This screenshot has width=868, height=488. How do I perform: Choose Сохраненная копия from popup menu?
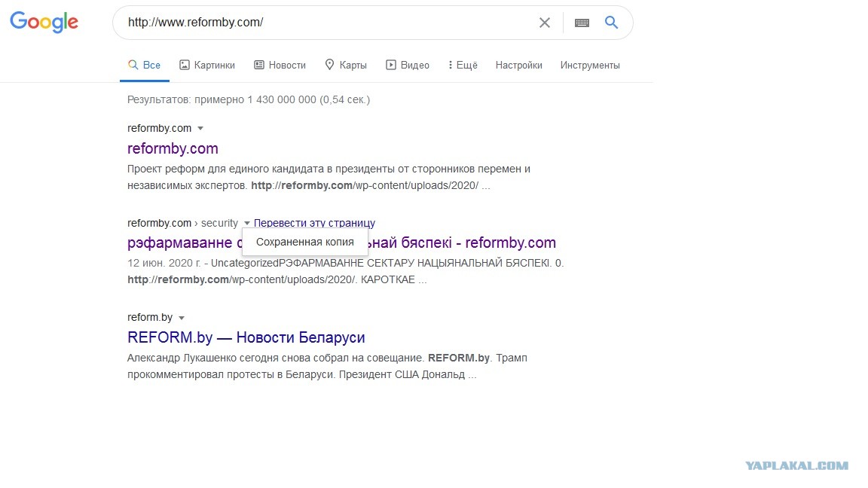[x=305, y=242]
